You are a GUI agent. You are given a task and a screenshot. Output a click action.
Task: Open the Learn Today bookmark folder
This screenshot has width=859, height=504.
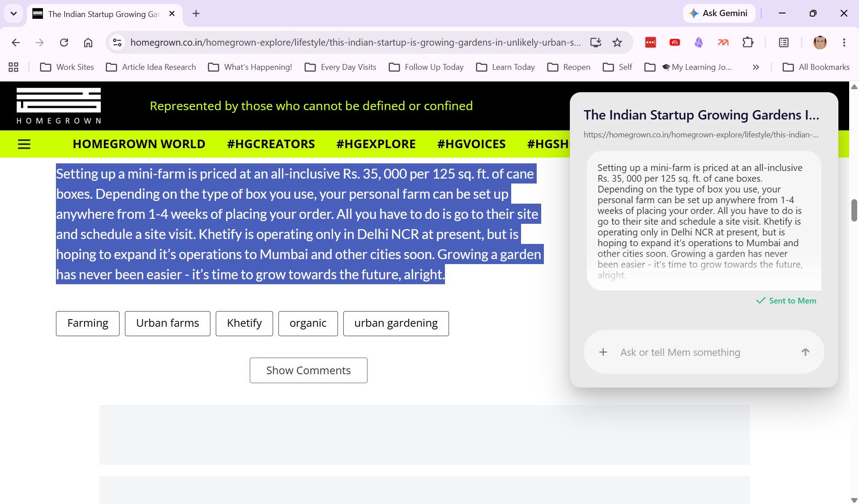505,67
